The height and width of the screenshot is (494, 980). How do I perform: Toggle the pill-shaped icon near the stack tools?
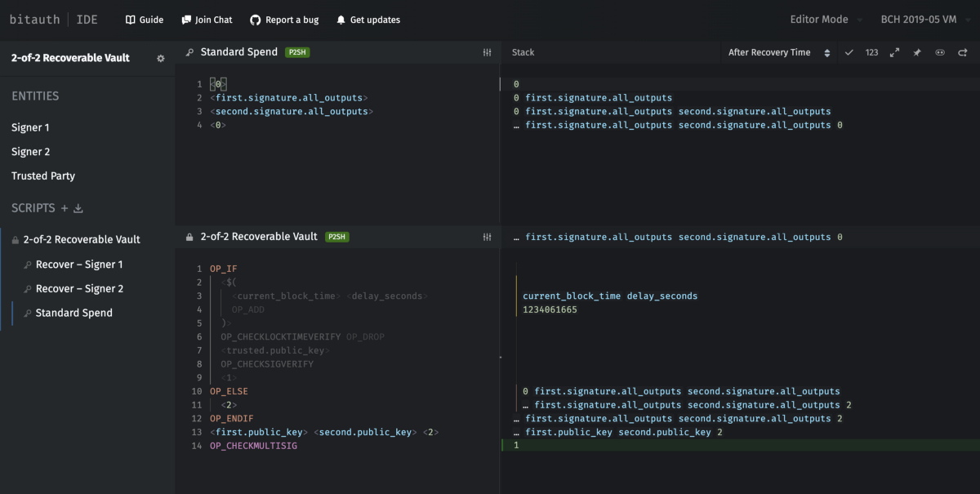940,52
